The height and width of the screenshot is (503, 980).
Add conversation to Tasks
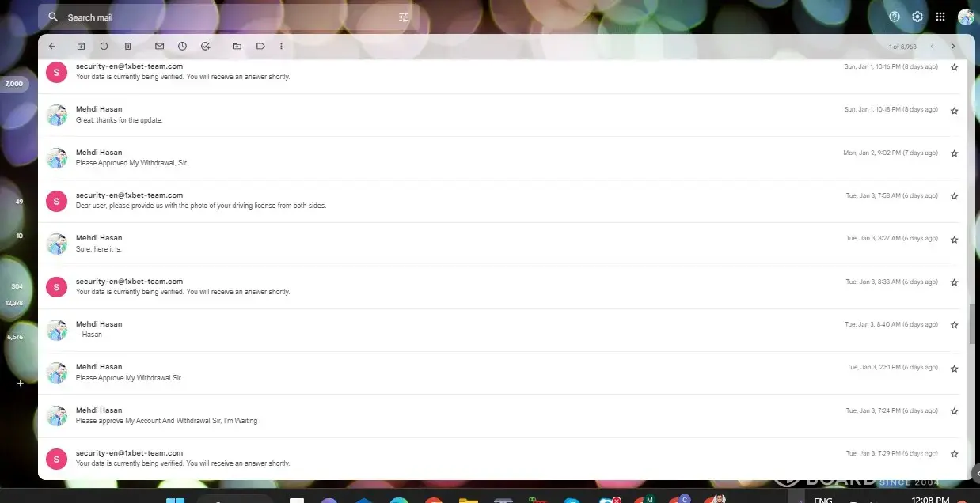click(206, 47)
